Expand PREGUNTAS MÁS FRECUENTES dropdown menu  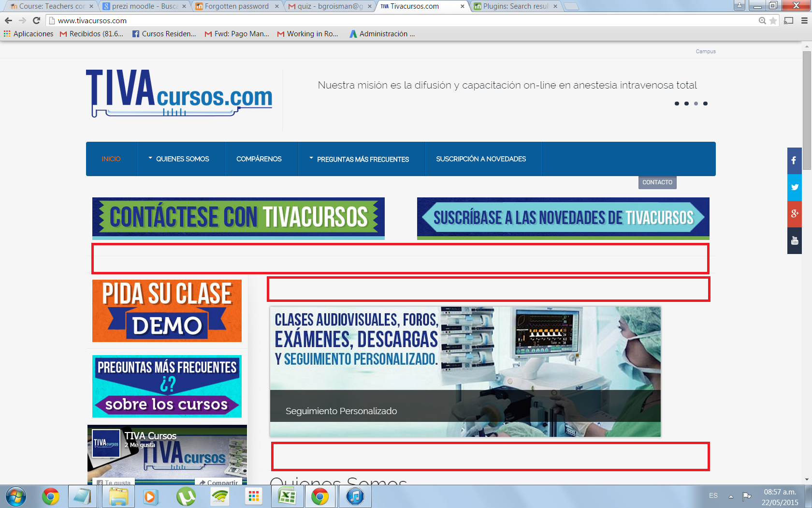[x=362, y=159]
